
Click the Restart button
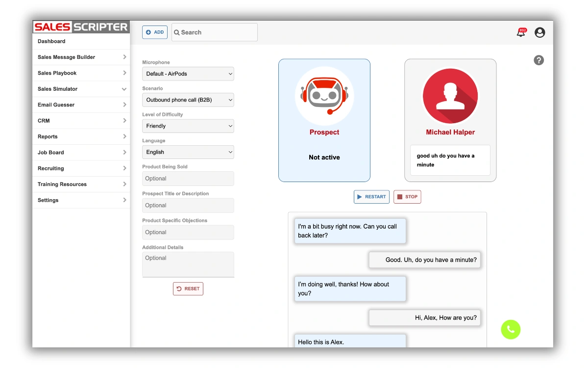pos(371,197)
